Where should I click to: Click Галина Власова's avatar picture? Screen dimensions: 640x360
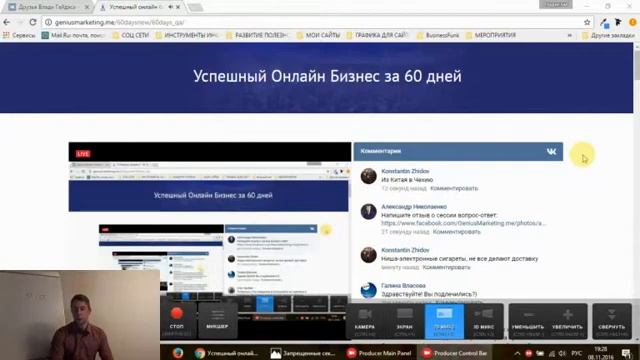point(369,290)
